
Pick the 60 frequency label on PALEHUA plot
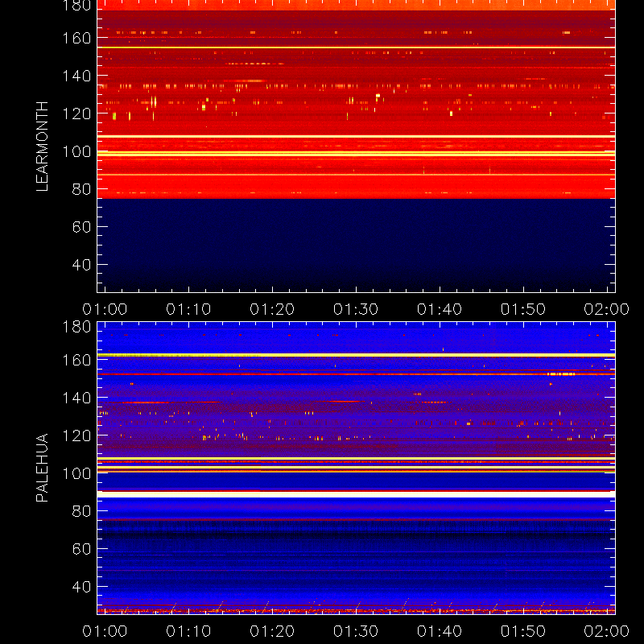click(81, 549)
